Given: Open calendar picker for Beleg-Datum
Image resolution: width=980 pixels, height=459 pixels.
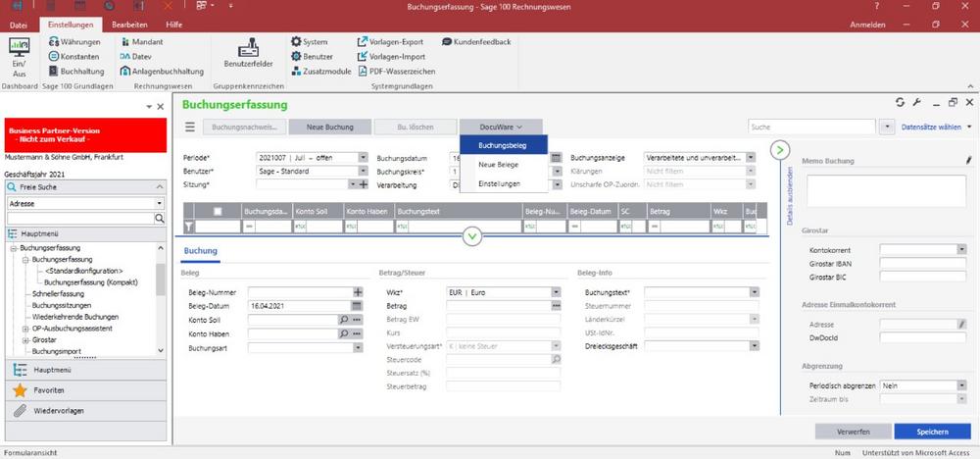Looking at the screenshot, I should pyautogui.click(x=358, y=306).
